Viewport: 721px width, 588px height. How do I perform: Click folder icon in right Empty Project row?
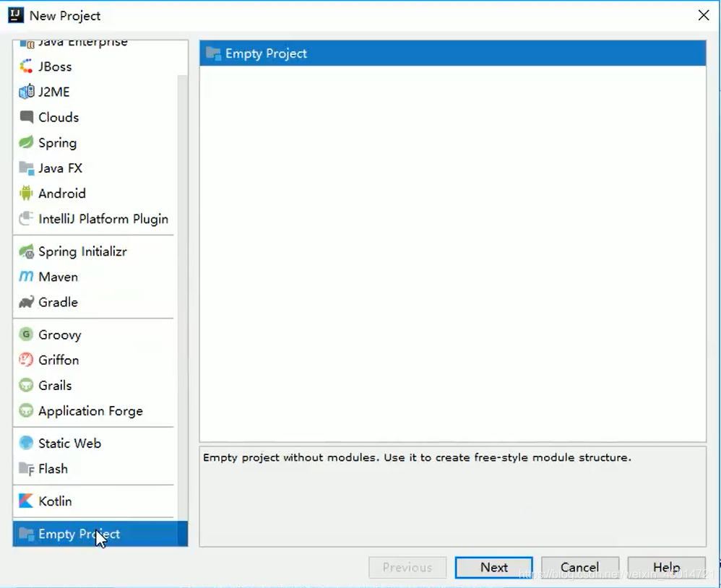[x=213, y=53]
